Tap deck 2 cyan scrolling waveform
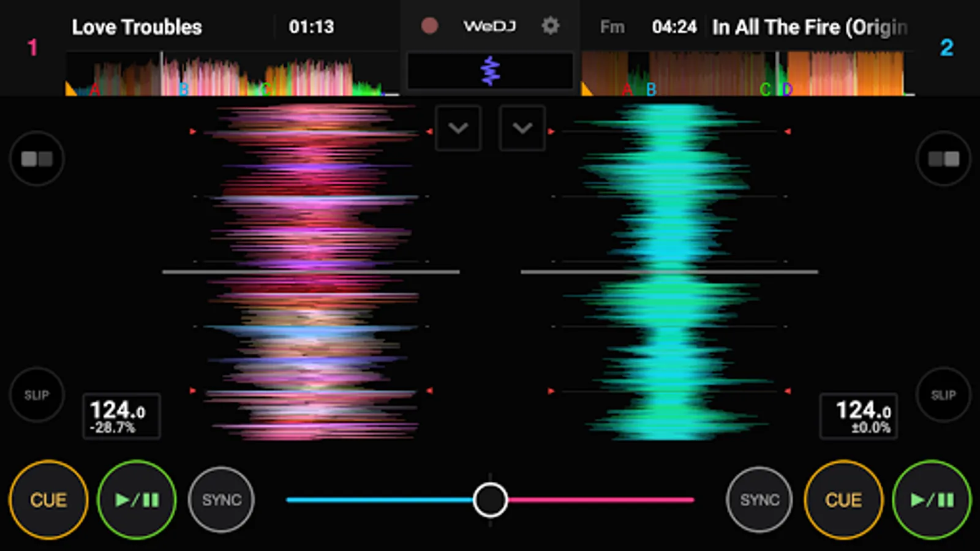The width and height of the screenshot is (980, 551). click(x=669, y=271)
